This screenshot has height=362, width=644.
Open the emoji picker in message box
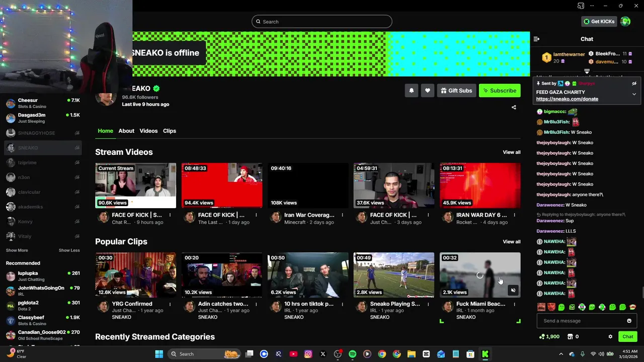click(629, 321)
